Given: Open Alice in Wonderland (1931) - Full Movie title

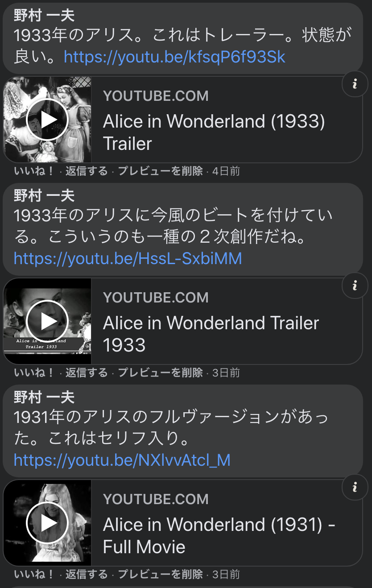Looking at the screenshot, I should point(219,535).
